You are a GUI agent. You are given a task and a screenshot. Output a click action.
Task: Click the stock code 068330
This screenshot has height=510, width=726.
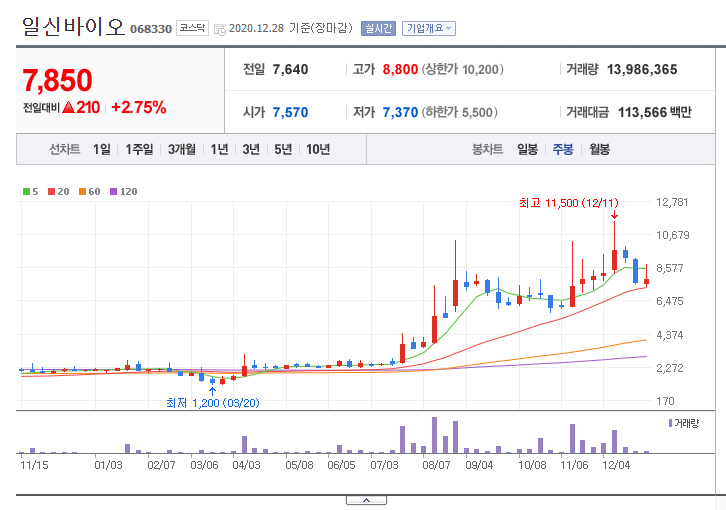tap(150, 29)
